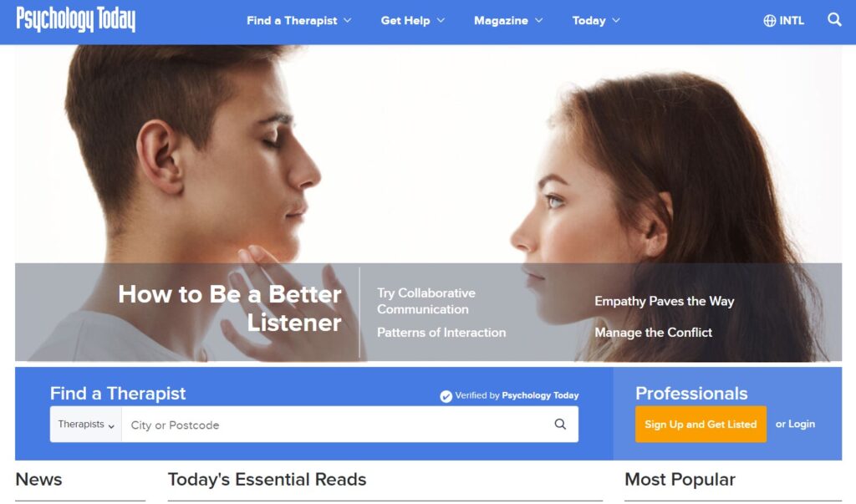856x504 pixels.
Task: Expand the Find a Therapist menu chevron
Action: tap(347, 21)
